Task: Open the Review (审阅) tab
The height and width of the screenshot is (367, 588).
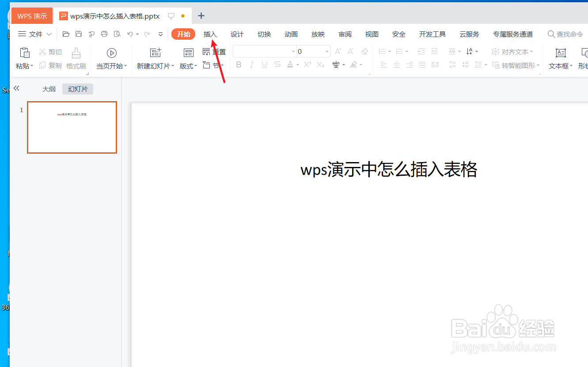Action: click(345, 34)
